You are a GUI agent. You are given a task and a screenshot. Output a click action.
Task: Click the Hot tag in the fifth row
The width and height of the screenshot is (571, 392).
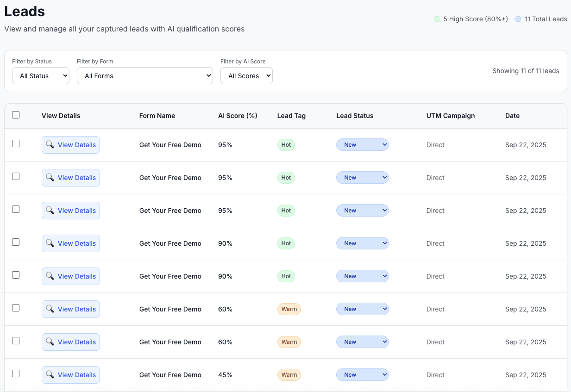click(286, 276)
